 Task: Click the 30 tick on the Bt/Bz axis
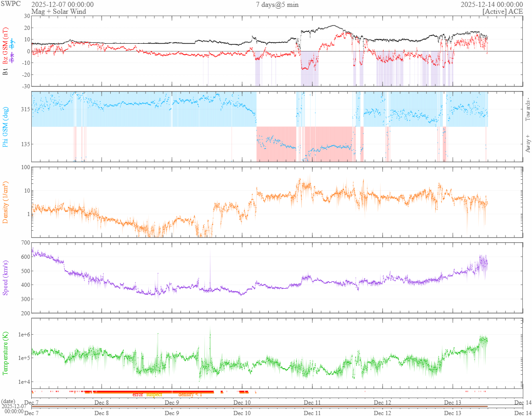[x=27, y=16]
